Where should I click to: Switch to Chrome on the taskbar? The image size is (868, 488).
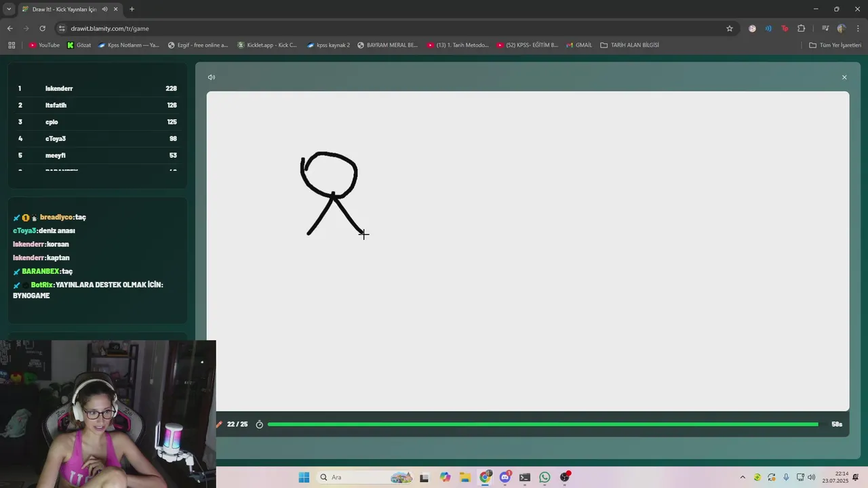(485, 477)
